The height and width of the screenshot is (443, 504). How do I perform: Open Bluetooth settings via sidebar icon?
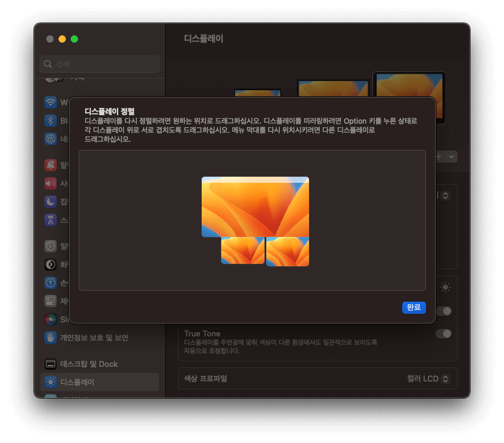(x=51, y=121)
